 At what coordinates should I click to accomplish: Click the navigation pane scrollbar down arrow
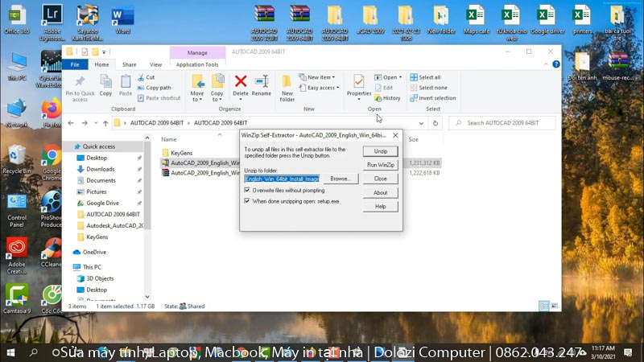147,297
